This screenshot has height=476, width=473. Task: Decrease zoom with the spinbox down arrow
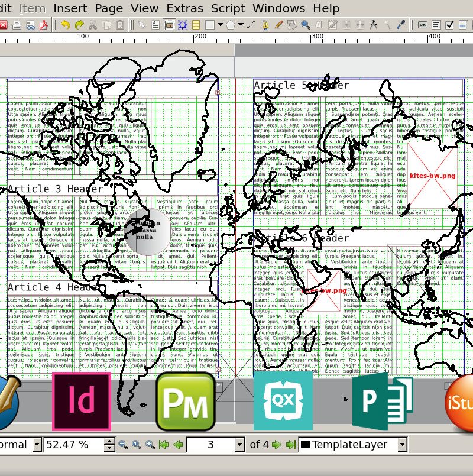click(x=109, y=448)
